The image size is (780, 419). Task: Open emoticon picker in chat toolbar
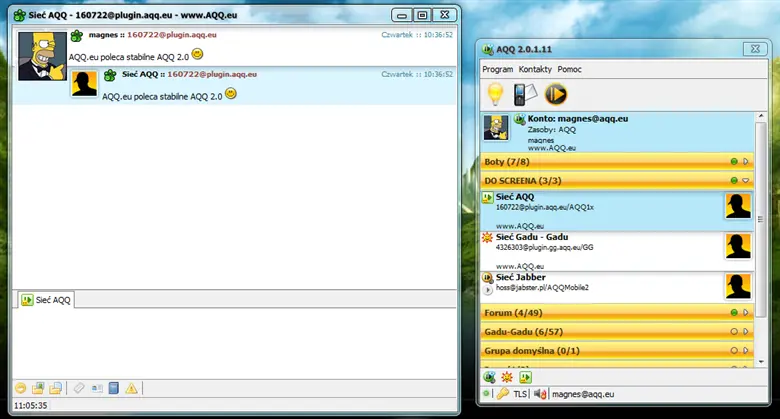tap(21, 388)
